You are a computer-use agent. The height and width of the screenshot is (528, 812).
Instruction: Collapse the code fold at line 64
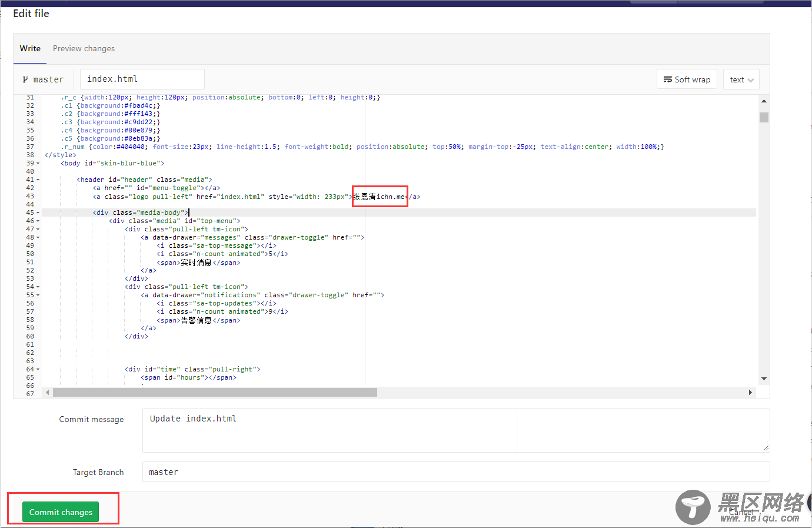(x=38, y=370)
